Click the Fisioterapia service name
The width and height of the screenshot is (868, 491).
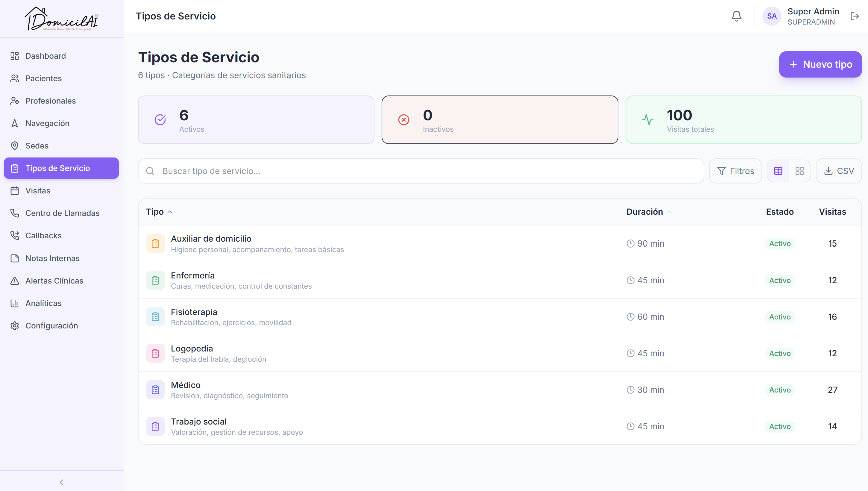(x=194, y=312)
